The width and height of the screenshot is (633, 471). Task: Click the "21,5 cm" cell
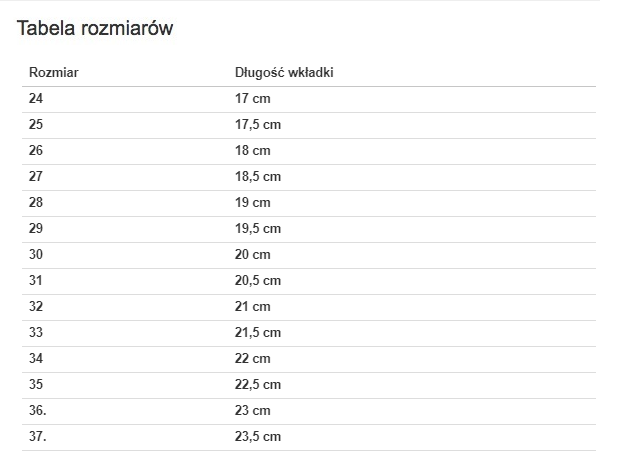pyautogui.click(x=258, y=333)
